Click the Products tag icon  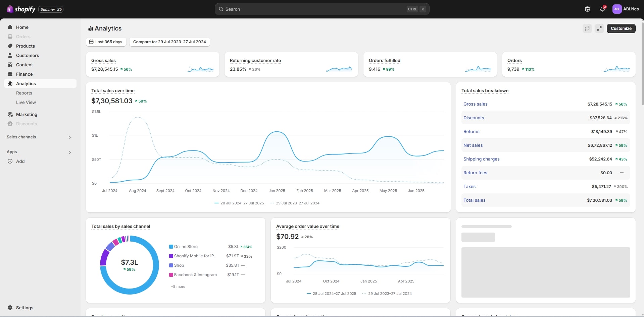pos(10,46)
